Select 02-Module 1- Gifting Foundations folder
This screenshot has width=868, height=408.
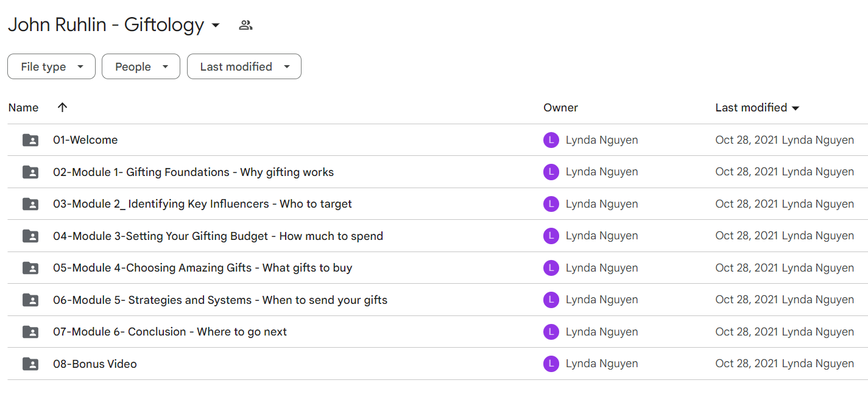[193, 172]
